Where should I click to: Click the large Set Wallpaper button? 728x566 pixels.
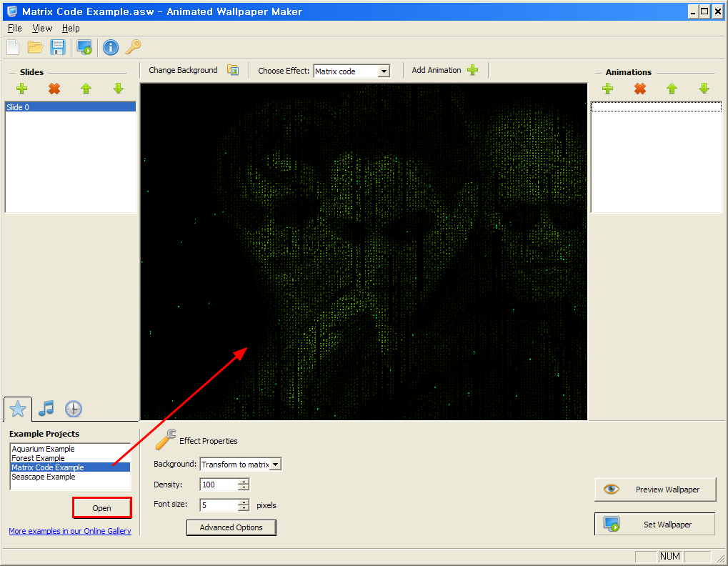point(654,525)
